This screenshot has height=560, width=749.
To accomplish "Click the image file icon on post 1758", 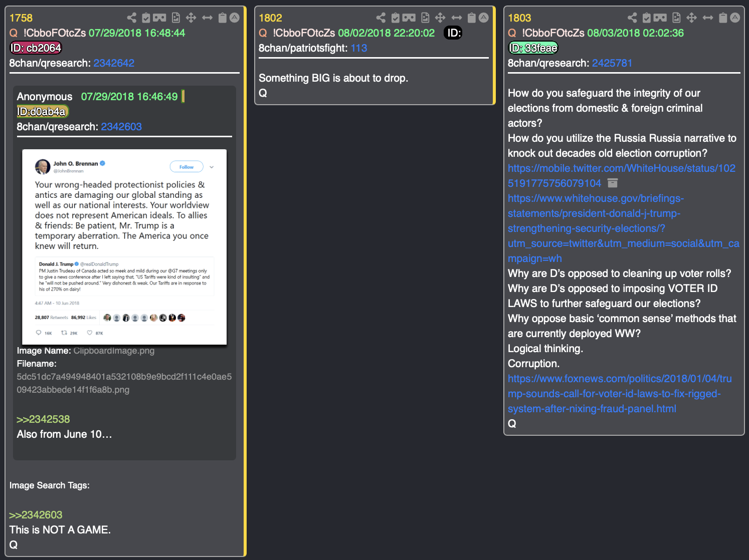I will point(176,18).
